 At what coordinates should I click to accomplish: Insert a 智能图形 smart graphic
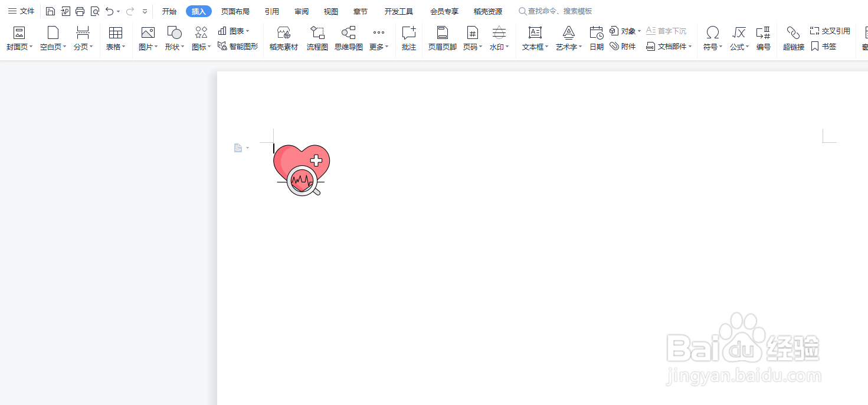[238, 46]
